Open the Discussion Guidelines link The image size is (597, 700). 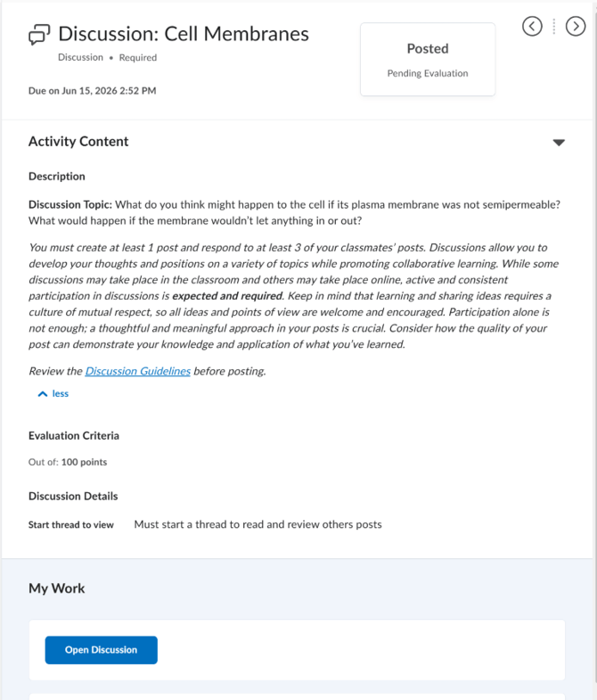(138, 371)
